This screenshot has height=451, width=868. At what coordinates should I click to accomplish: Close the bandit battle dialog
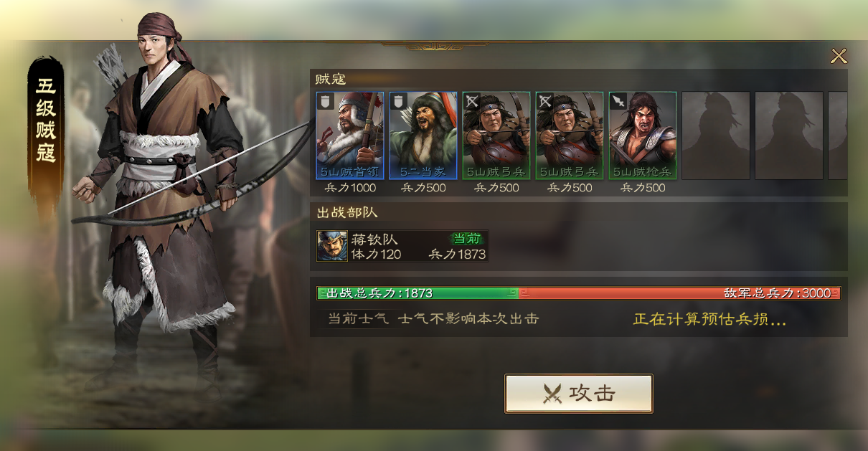pos(838,56)
